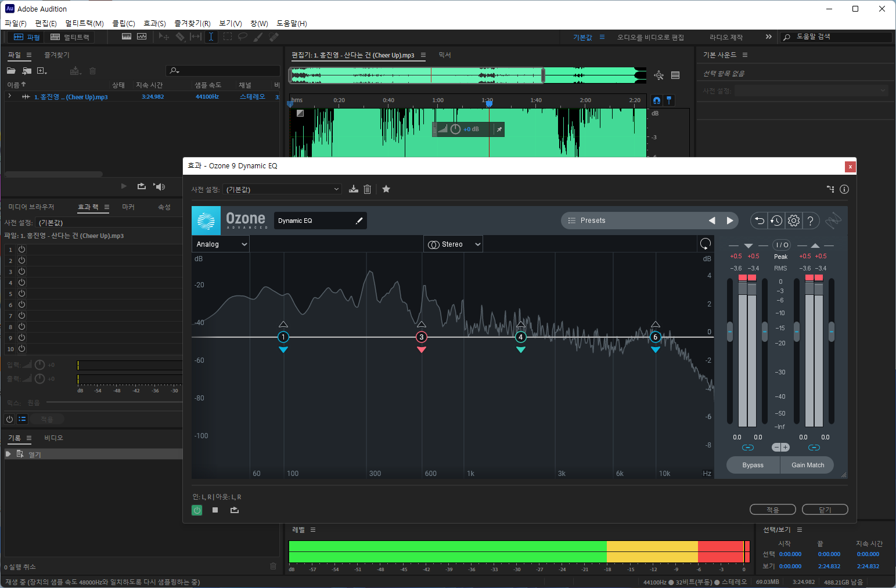Viewport: 896px width, 588px height.
Task: Open channel map editor icon in effect dialog
Action: tap(830, 189)
